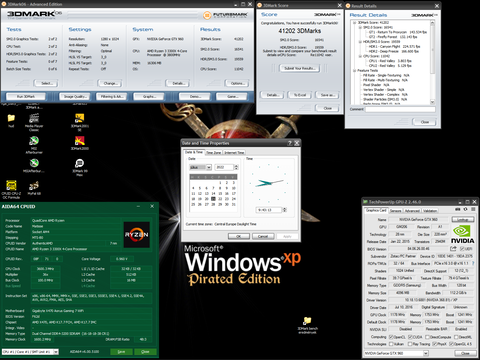Collapse the 3DMark Score tree node
The image size is (480, 360).
click(x=355, y=22)
